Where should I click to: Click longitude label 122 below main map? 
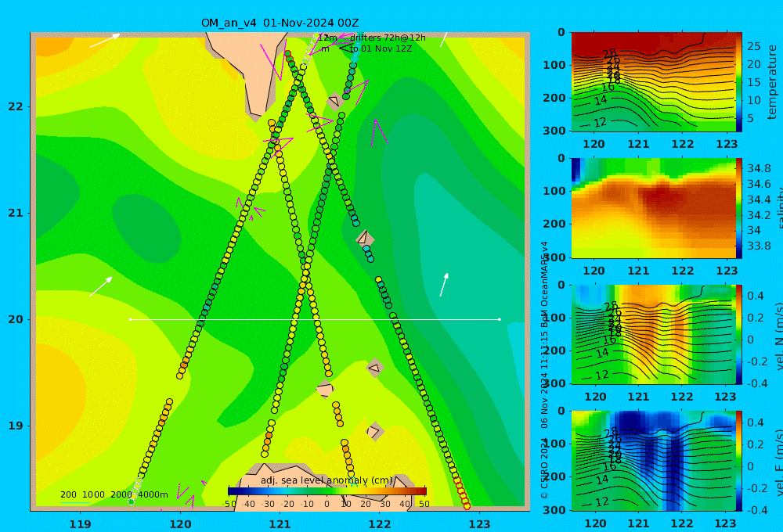380,524
